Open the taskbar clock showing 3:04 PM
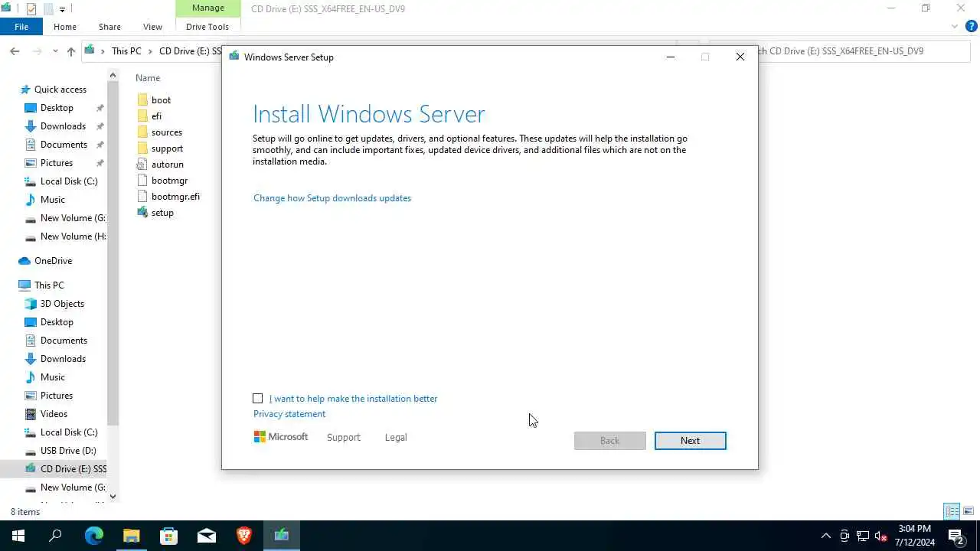 coord(915,536)
